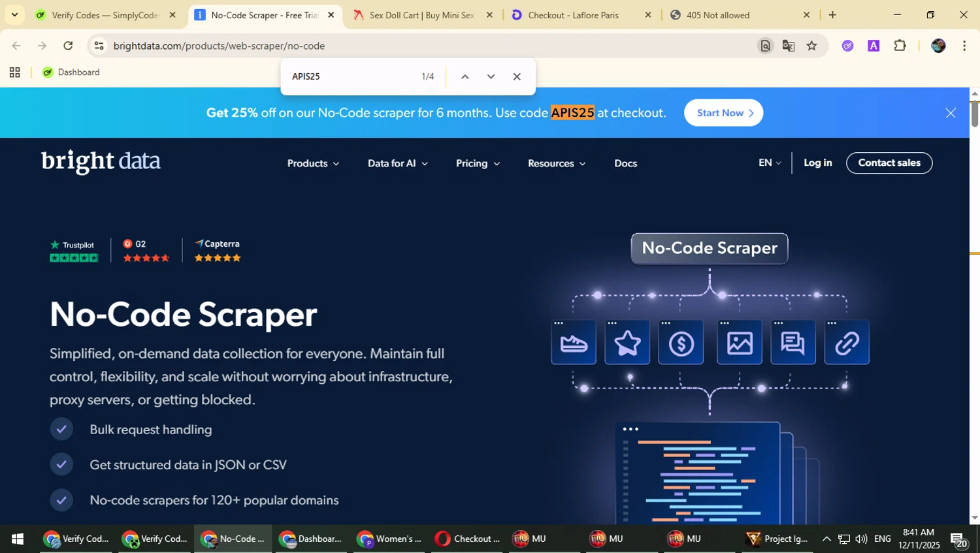
Task: Click the highlighted APIS25 code in banner
Action: click(x=572, y=113)
